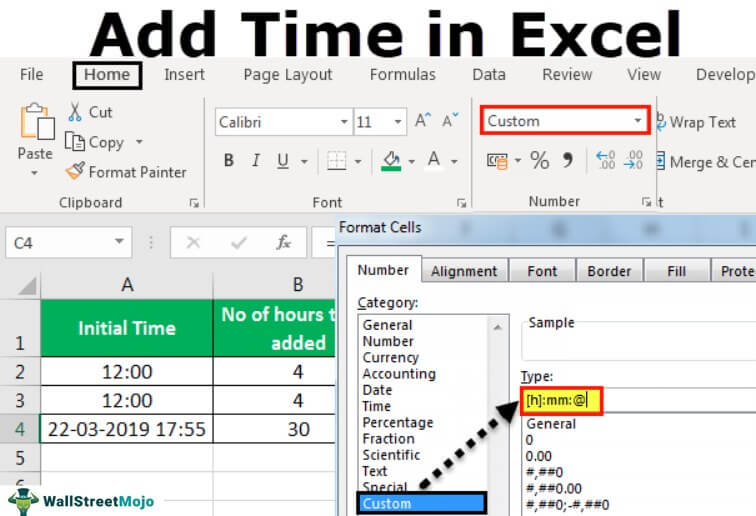Open the Page Layout tab
Viewport: 756px width, 516px height.
[x=288, y=75]
